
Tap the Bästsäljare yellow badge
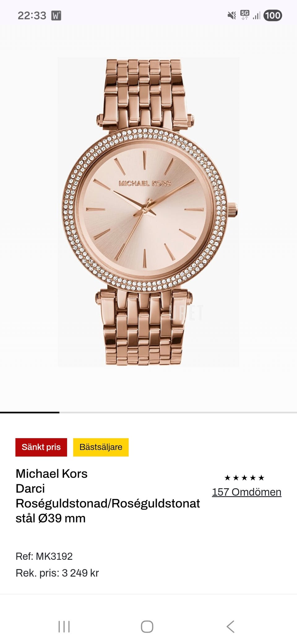point(101,447)
